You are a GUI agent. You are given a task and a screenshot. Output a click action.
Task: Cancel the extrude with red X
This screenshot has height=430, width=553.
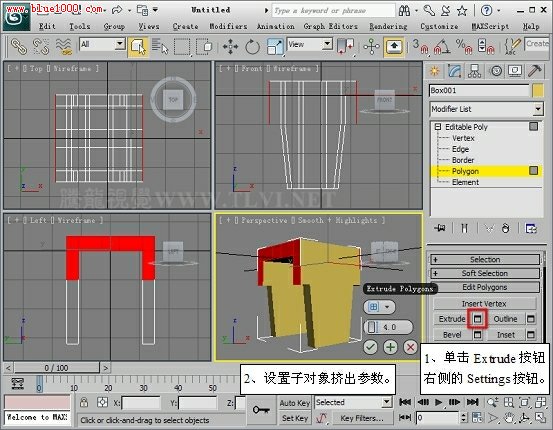(410, 347)
